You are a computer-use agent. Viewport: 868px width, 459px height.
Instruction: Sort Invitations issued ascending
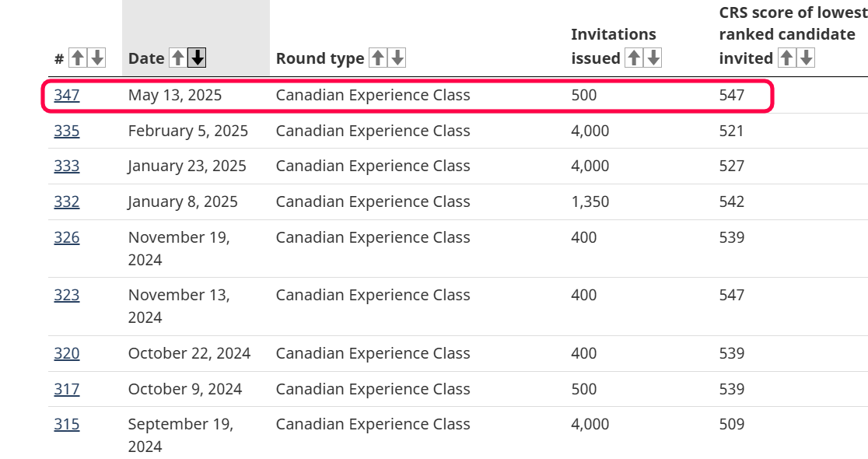[x=634, y=58]
